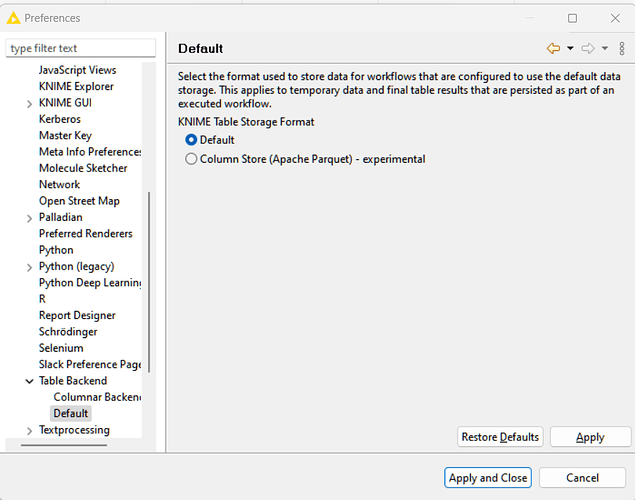Click the horizontal scrollbar below the tree
This screenshot has width=635, height=500.
click(x=64, y=445)
